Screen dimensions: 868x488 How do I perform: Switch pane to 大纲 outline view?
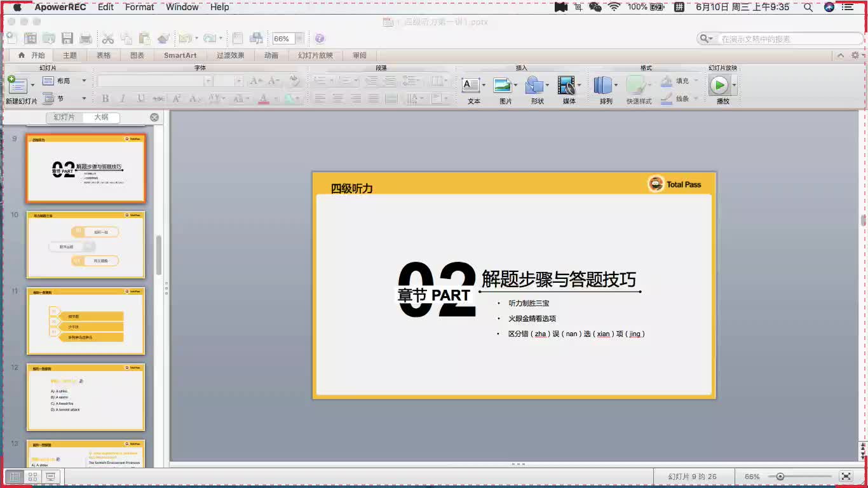[x=102, y=118]
